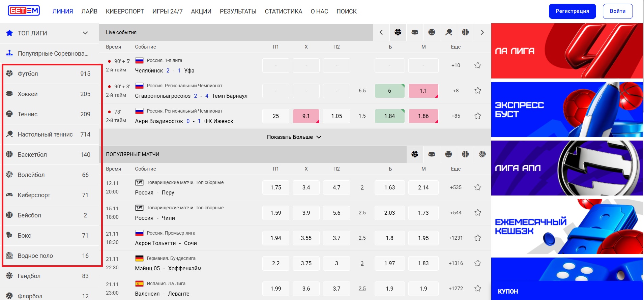Expand the ТОП ЛИГИ chevron
The height and width of the screenshot is (300, 644).
tap(85, 33)
